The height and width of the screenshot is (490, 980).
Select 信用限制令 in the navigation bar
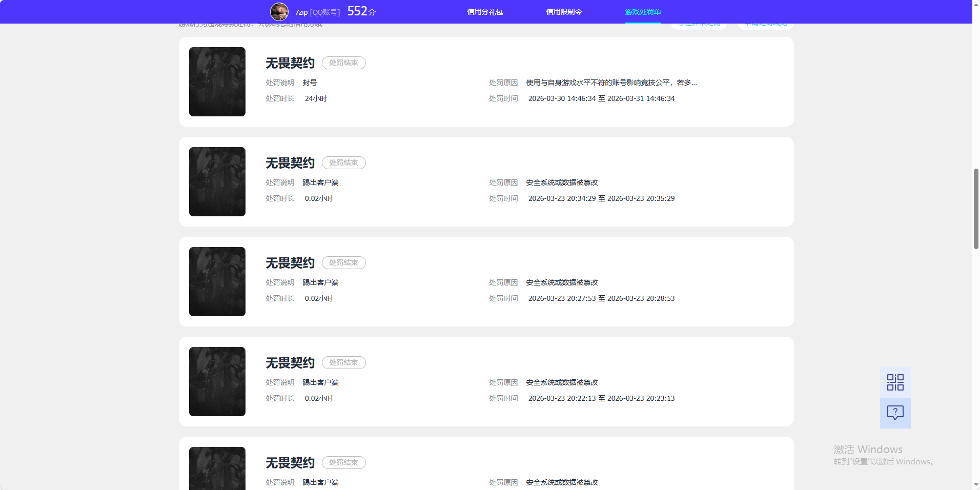pos(564,11)
